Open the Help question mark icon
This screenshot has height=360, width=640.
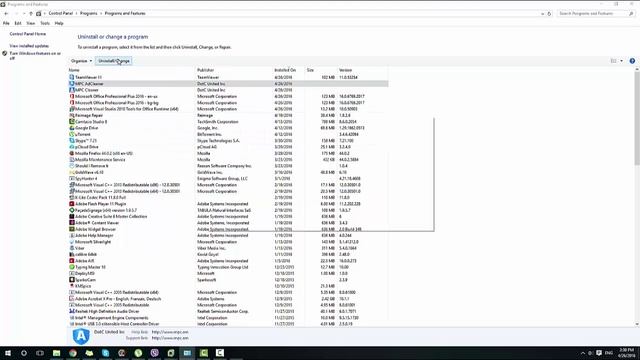[632, 61]
